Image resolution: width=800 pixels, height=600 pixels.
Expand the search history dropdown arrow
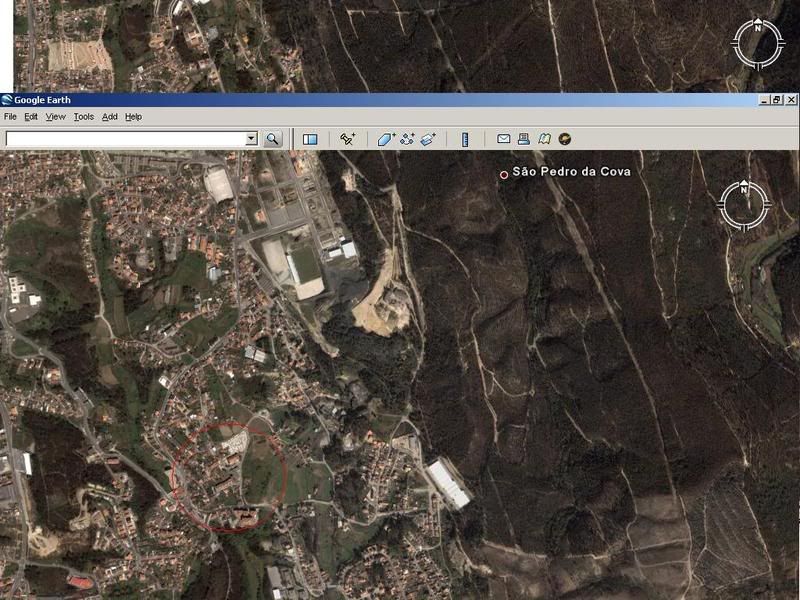252,139
